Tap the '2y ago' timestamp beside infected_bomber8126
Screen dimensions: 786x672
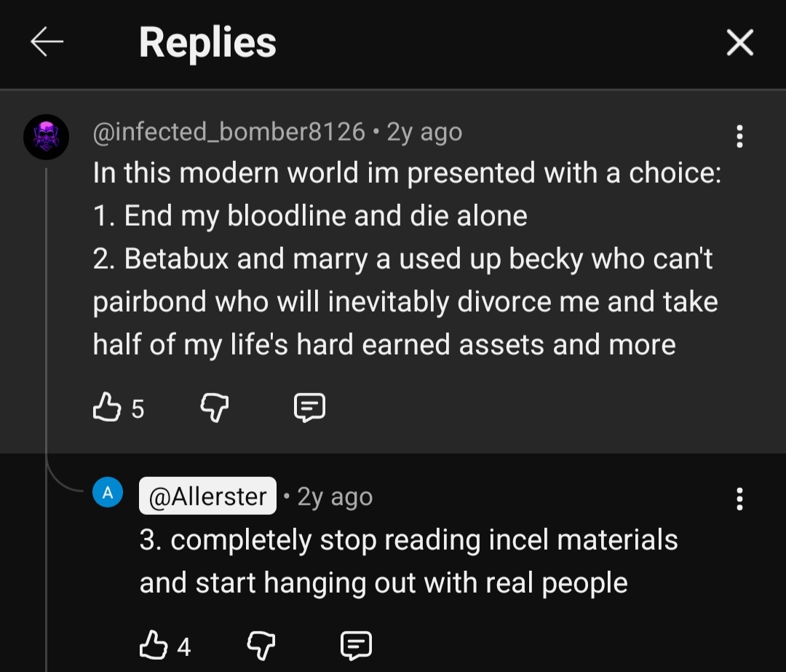[424, 132]
